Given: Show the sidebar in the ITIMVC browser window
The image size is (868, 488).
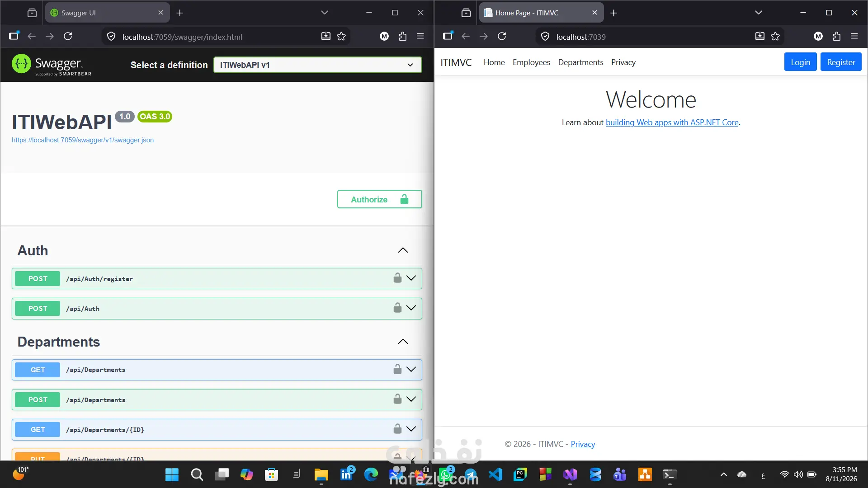Looking at the screenshot, I should (x=448, y=36).
